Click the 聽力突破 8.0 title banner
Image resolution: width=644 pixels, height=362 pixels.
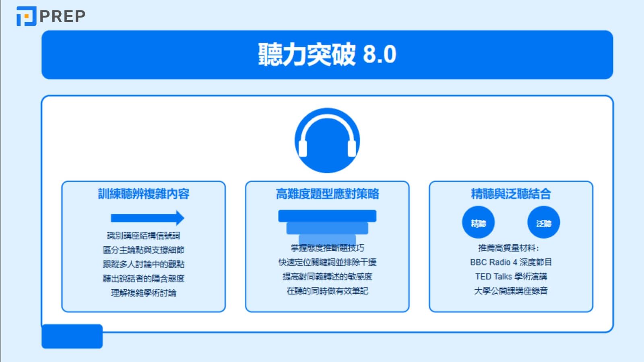point(327,55)
